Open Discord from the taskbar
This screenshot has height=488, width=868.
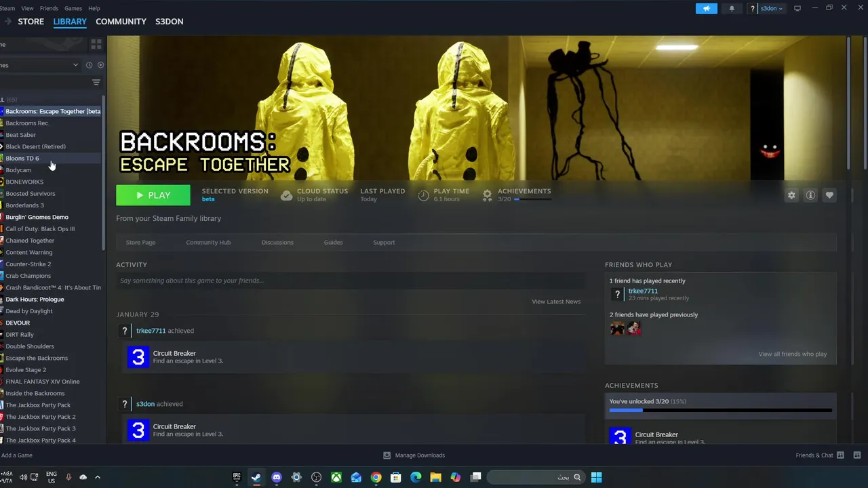click(x=276, y=477)
